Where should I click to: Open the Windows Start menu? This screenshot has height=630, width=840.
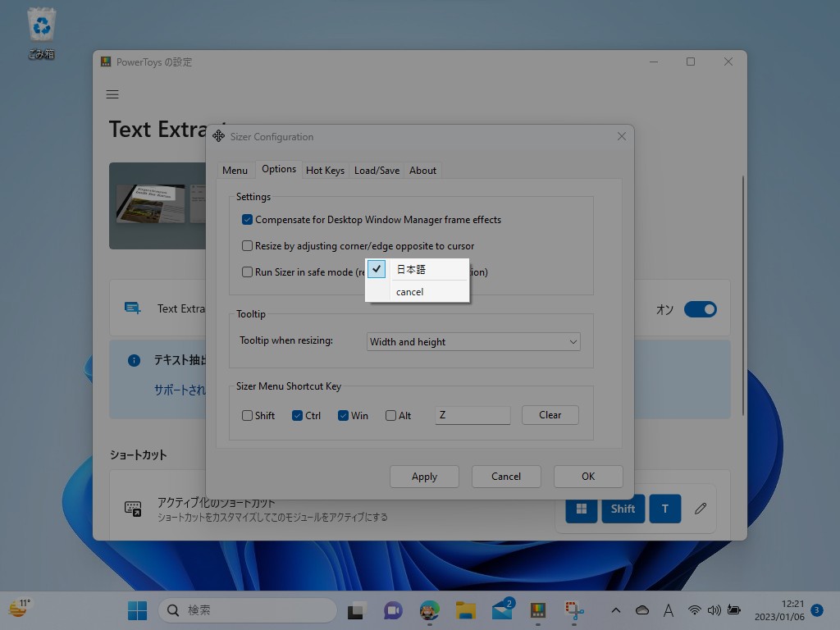tap(138, 610)
